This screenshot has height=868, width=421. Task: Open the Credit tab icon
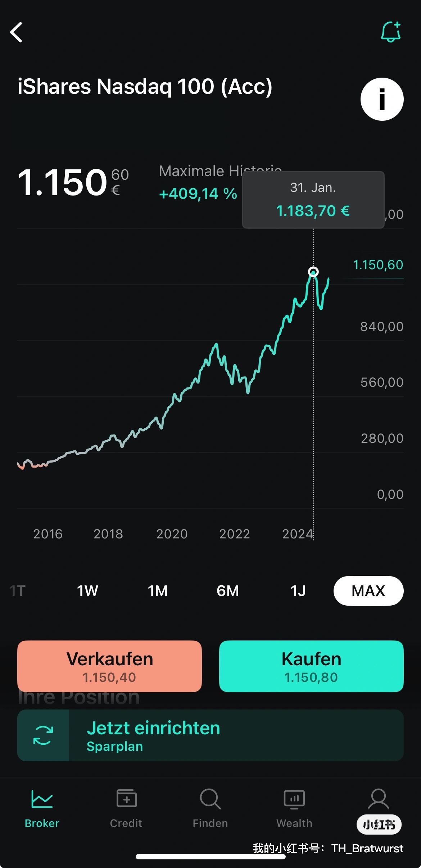tap(126, 799)
